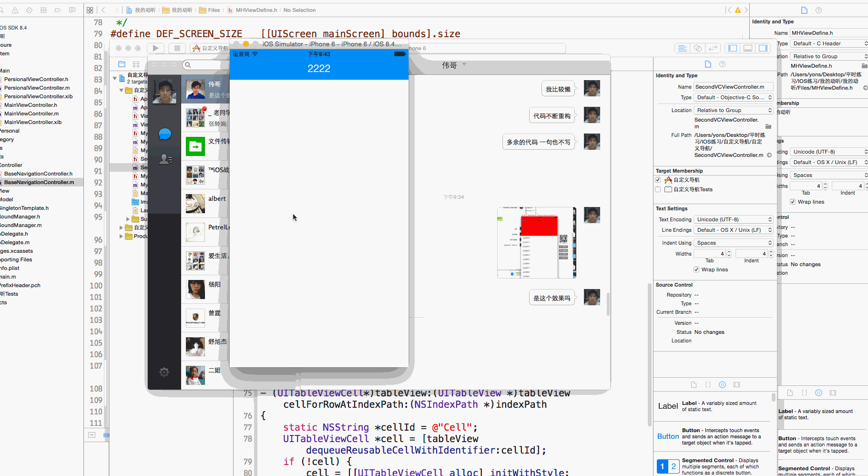Viewport: 868px width, 476px height.
Task: Open the contacts icon in chat sidebar
Action: (165, 159)
